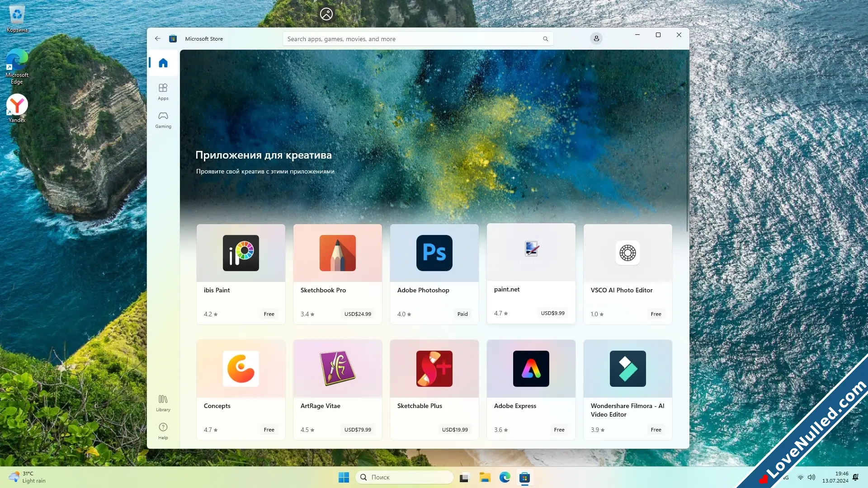
Task: Click the USD$19.99 price on Sketchable Plus
Action: [455, 430]
